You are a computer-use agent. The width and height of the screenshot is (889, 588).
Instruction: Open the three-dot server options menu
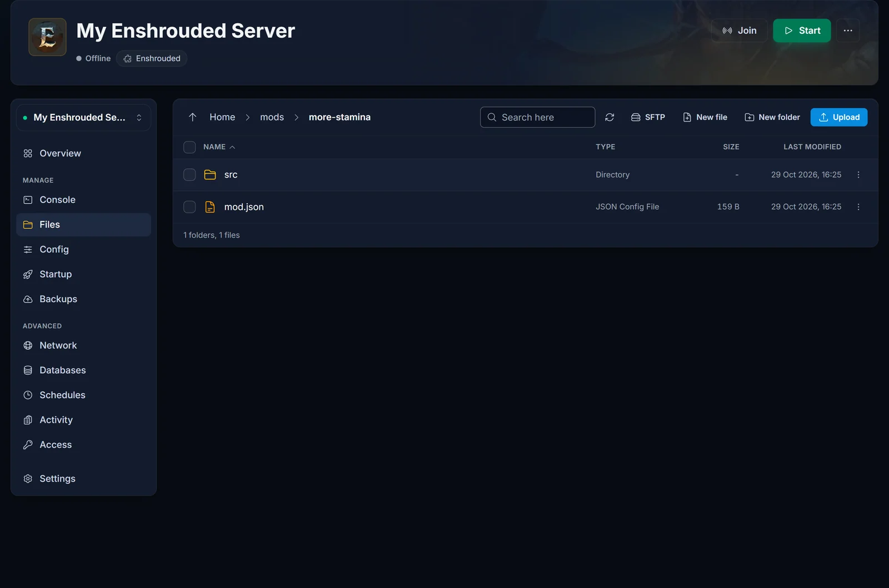coord(847,31)
